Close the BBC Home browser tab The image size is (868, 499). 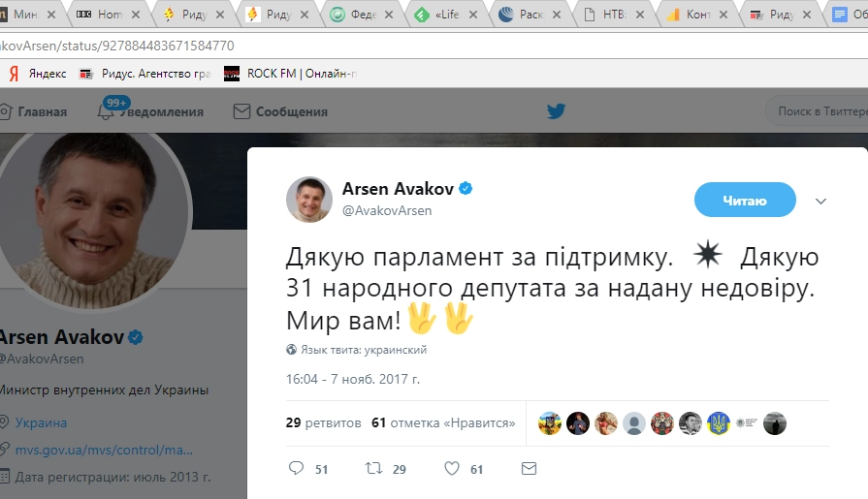tap(136, 15)
